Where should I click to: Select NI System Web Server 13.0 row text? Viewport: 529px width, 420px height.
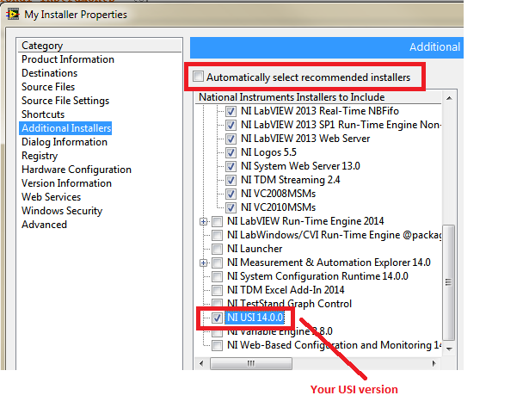tap(300, 166)
